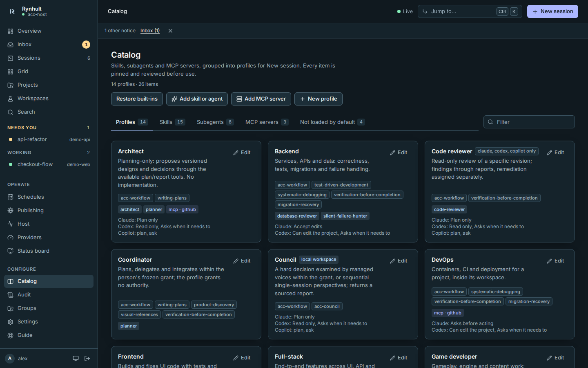
Task: Create a New profile
Action: (x=318, y=99)
